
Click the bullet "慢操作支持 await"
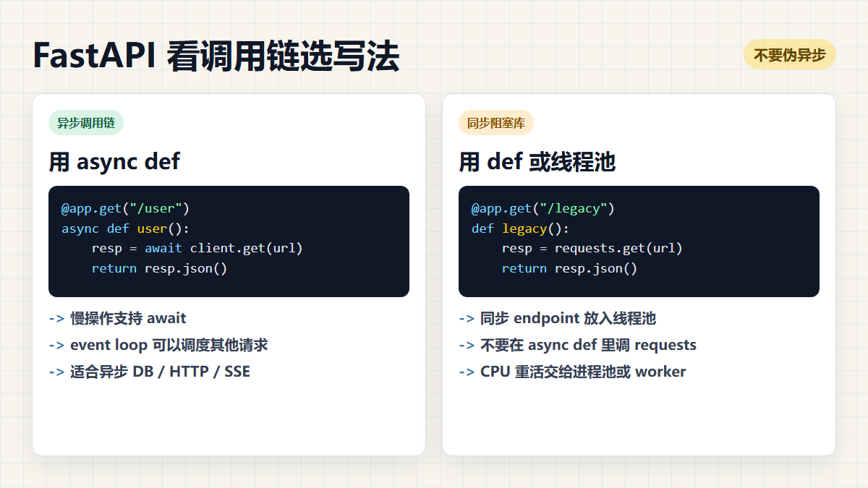coord(117,318)
